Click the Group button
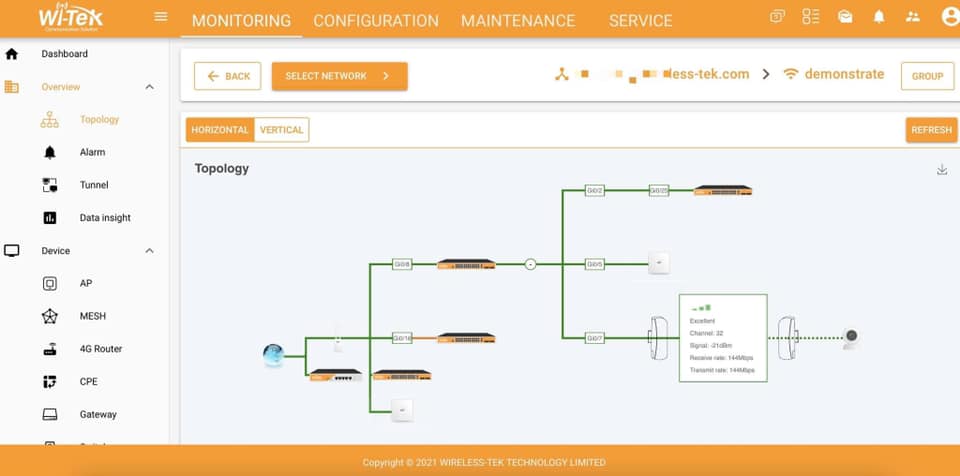This screenshot has width=960, height=476. 928,76
